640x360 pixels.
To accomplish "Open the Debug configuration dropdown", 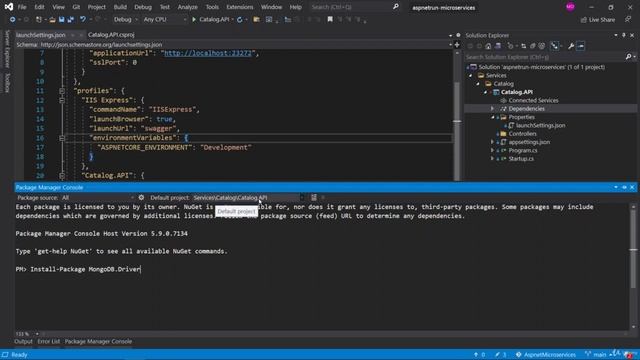I will pos(125,19).
